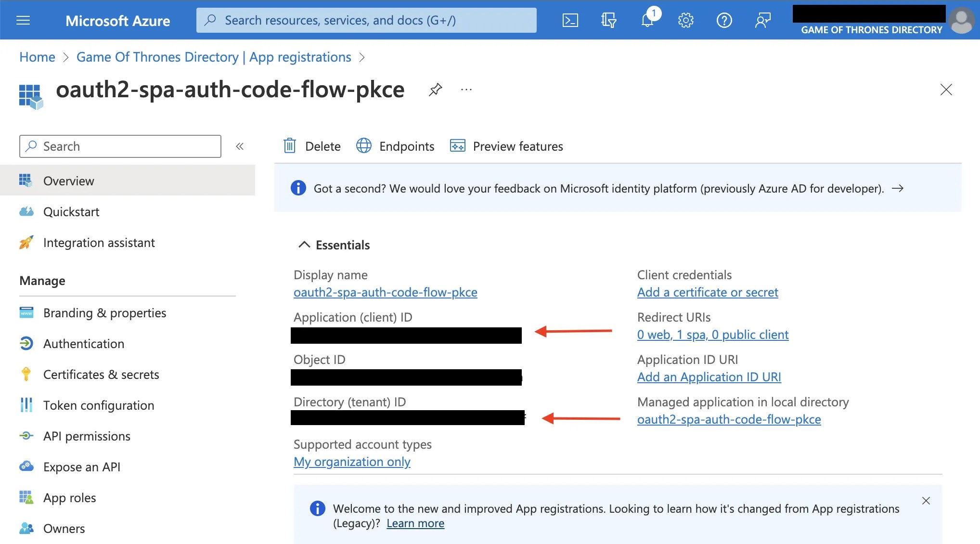Image resolution: width=980 pixels, height=544 pixels.
Task: Click the breadcrumb chevron after App registrations
Action: point(362,57)
